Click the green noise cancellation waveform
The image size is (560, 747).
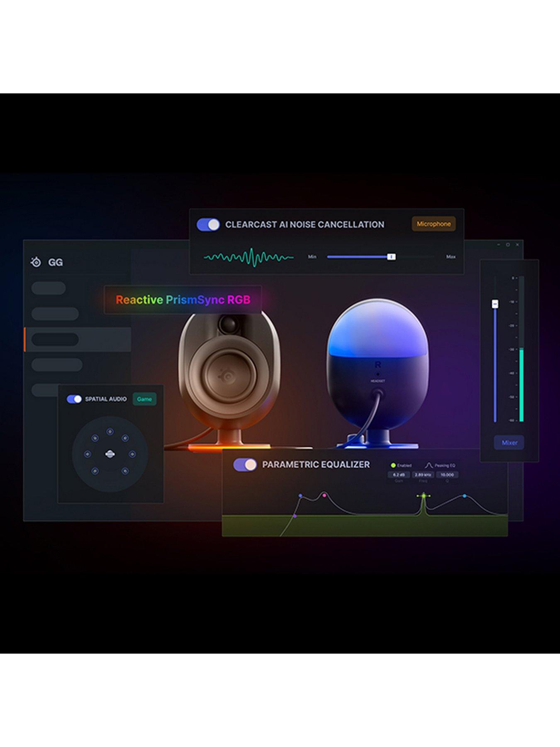(249, 257)
